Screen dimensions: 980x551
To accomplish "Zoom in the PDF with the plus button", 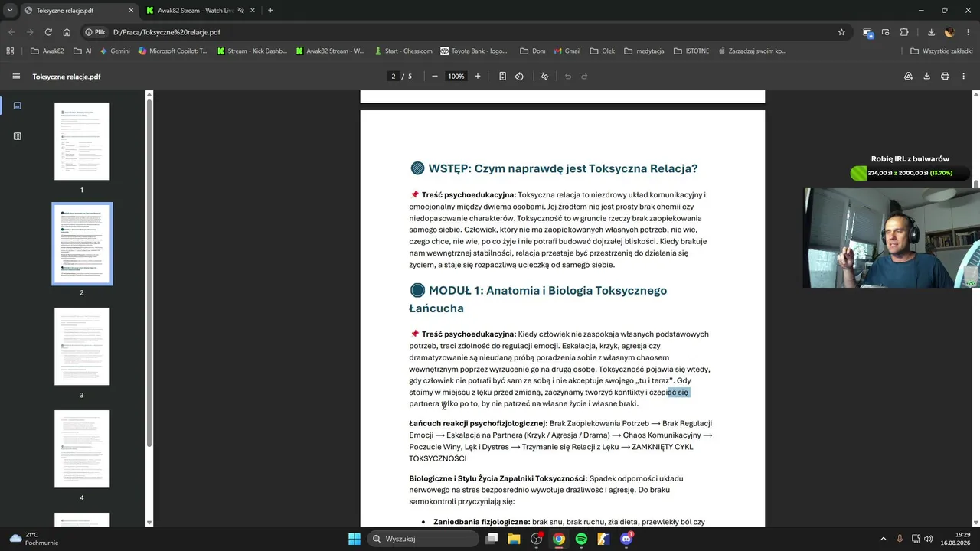I will [x=478, y=77].
